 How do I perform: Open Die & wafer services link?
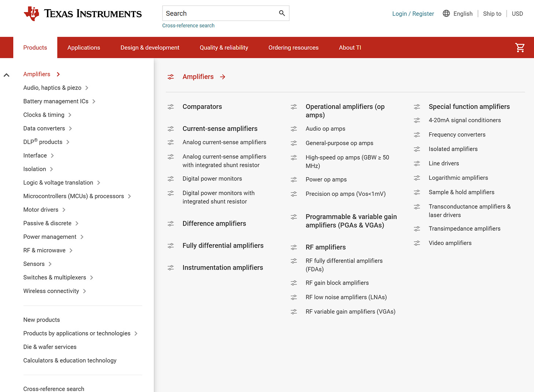50,347
